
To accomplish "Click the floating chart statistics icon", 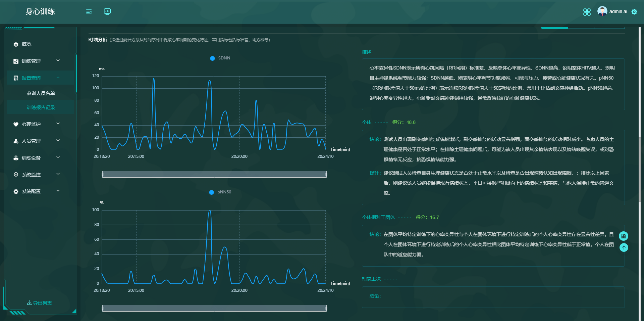I will [624, 236].
